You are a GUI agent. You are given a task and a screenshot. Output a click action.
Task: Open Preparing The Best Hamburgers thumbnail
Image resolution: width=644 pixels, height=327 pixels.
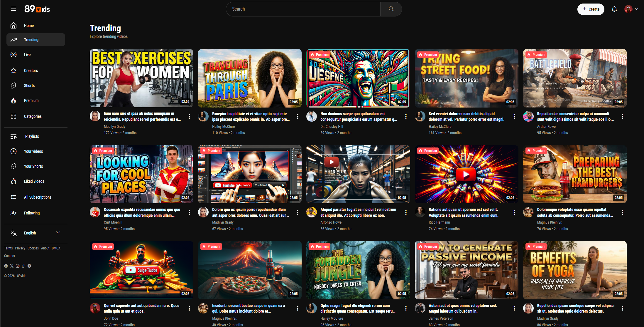574,174
